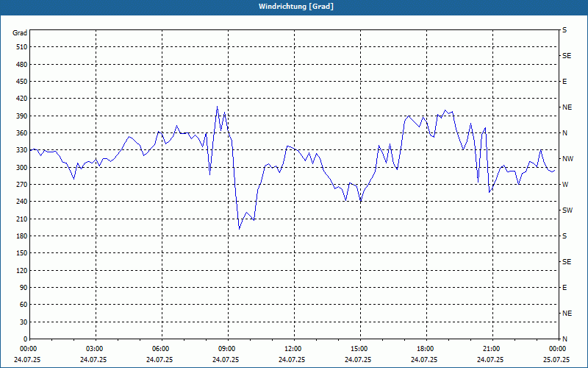
Task: Click the 210 degree axis label
Action: [22, 219]
